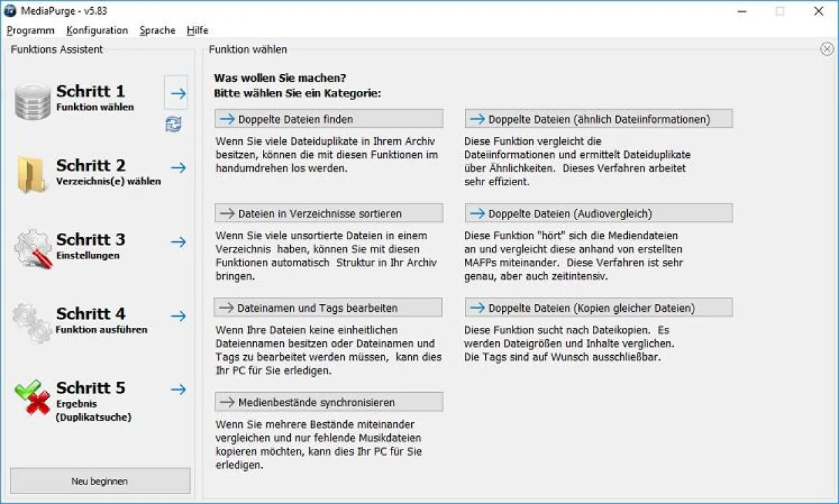Click the MediaPurge titlebar icon
Viewport: 839px width, 504px height.
(x=10, y=10)
